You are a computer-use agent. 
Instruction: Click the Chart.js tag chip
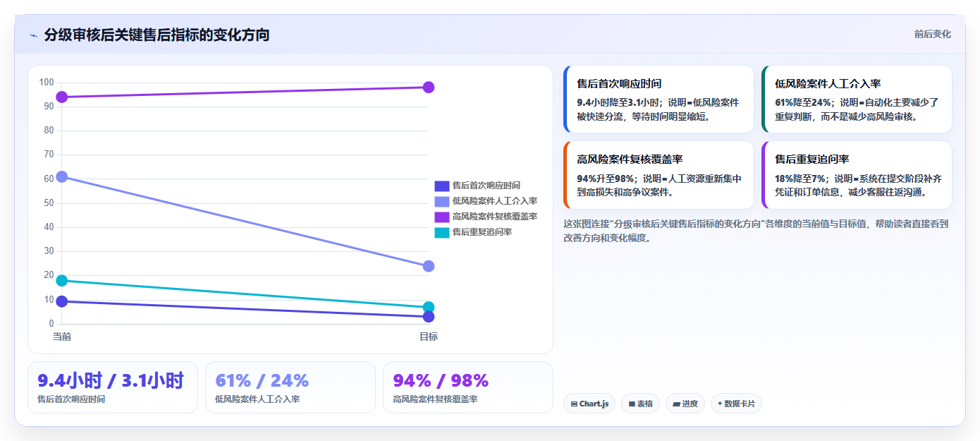click(x=589, y=404)
